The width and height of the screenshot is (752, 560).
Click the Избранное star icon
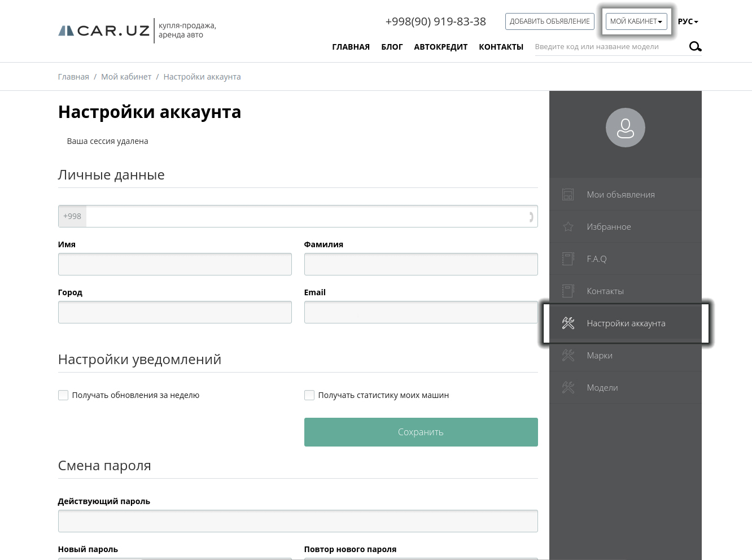click(x=568, y=227)
